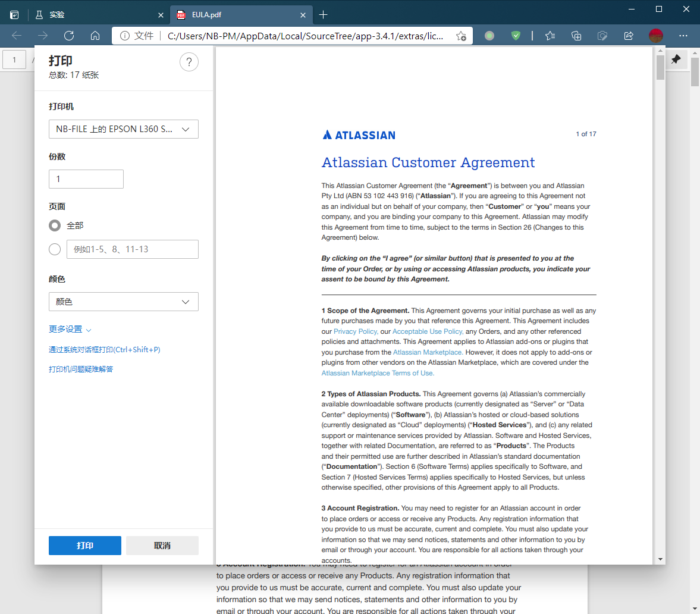Click the green circle extension icon

[489, 36]
